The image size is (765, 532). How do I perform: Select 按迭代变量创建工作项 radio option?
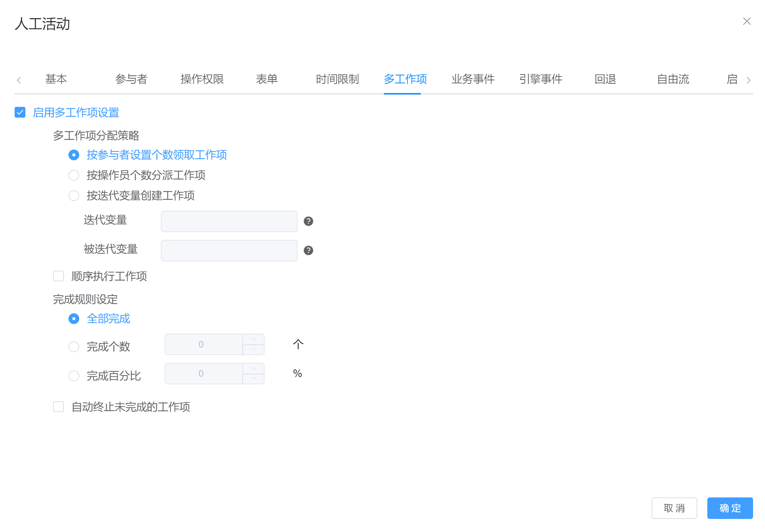click(x=74, y=196)
